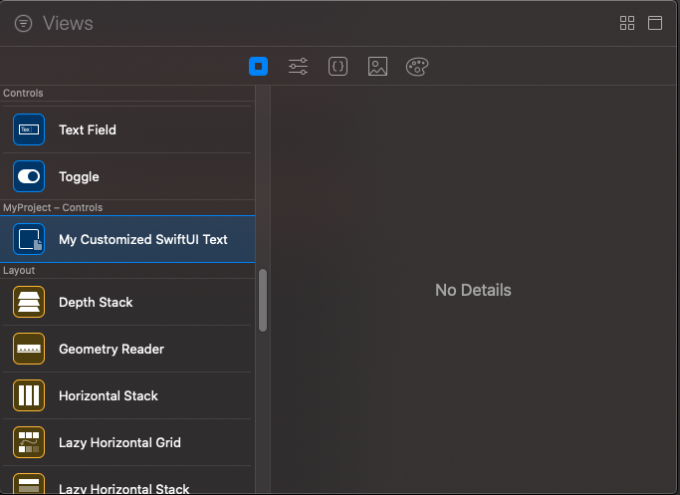This screenshot has width=680, height=495.
Task: Select the Views library tab
Action: coord(258,67)
